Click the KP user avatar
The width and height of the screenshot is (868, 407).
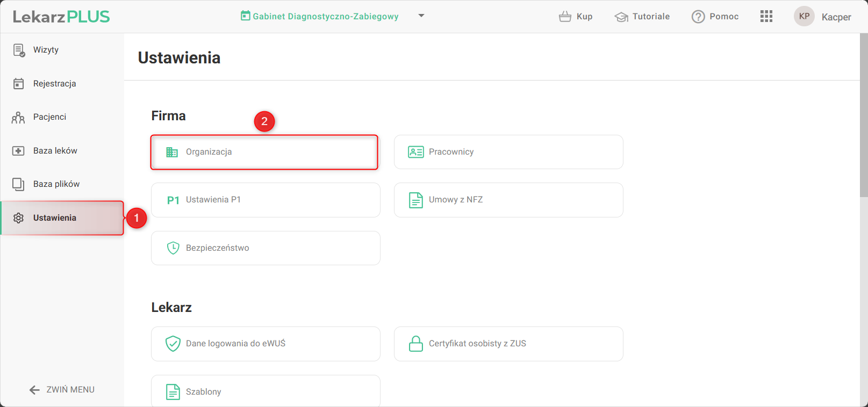804,17
